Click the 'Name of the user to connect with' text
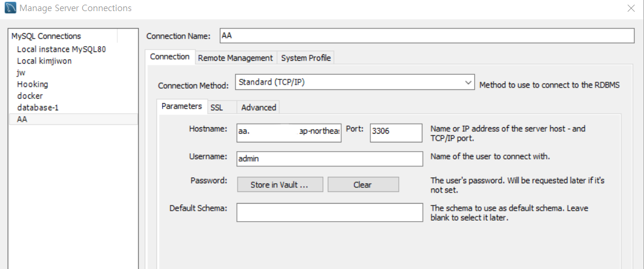The width and height of the screenshot is (644, 269). coord(490,156)
